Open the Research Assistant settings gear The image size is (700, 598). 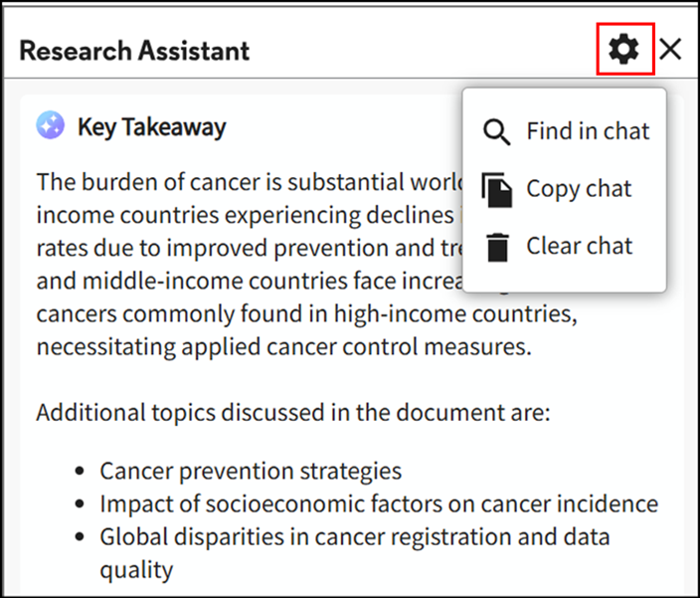(x=624, y=49)
